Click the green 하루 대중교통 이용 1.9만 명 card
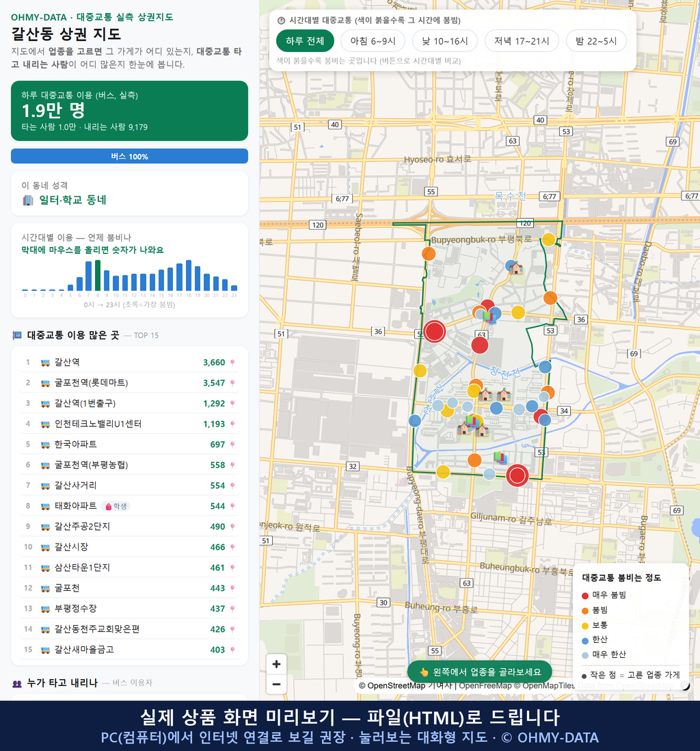The height and width of the screenshot is (751, 700). coord(129,111)
